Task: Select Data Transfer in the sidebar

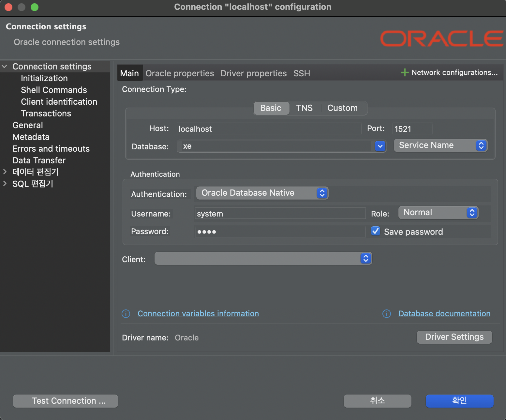Action: 39,160
